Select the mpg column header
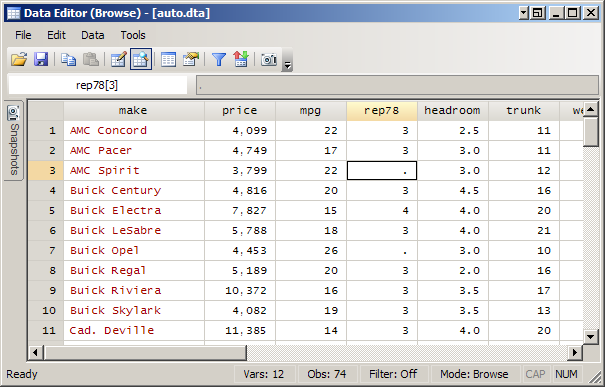The height and width of the screenshot is (387, 605). (311, 111)
